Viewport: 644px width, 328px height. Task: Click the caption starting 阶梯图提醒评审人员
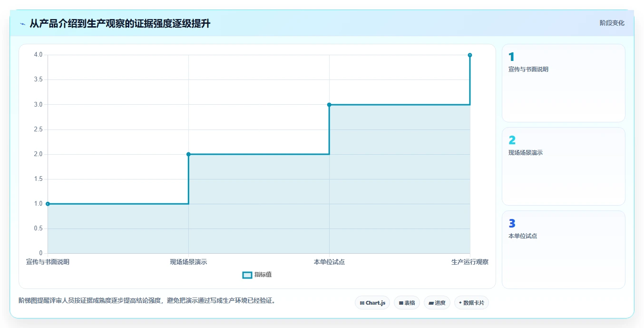(x=147, y=301)
